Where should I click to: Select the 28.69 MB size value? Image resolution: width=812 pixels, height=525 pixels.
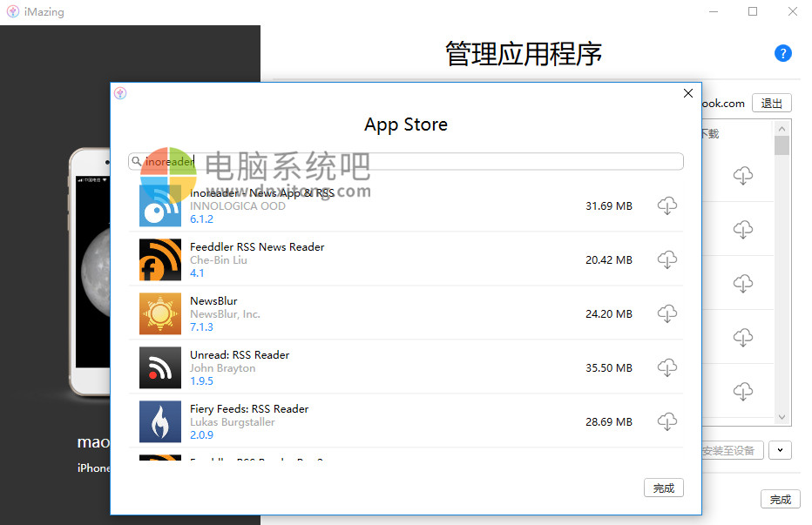(608, 421)
